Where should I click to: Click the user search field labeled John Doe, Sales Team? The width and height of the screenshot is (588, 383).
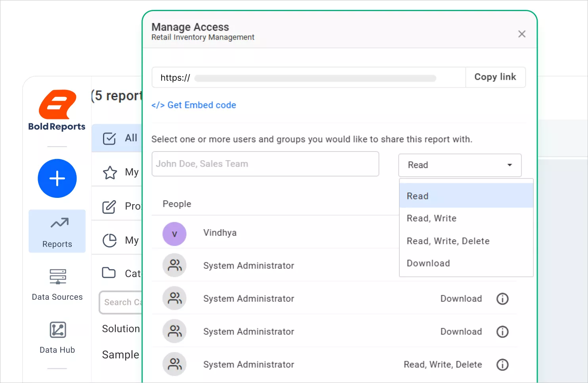265,164
